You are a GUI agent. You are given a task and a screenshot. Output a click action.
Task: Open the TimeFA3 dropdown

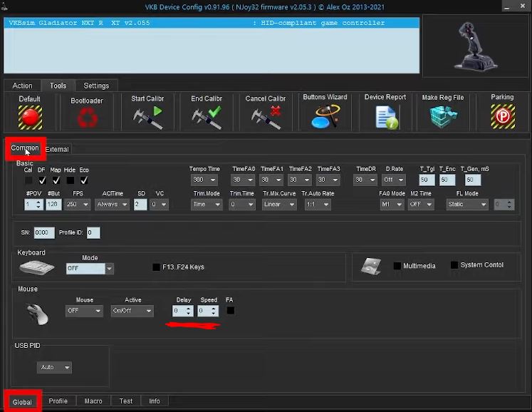click(x=328, y=180)
